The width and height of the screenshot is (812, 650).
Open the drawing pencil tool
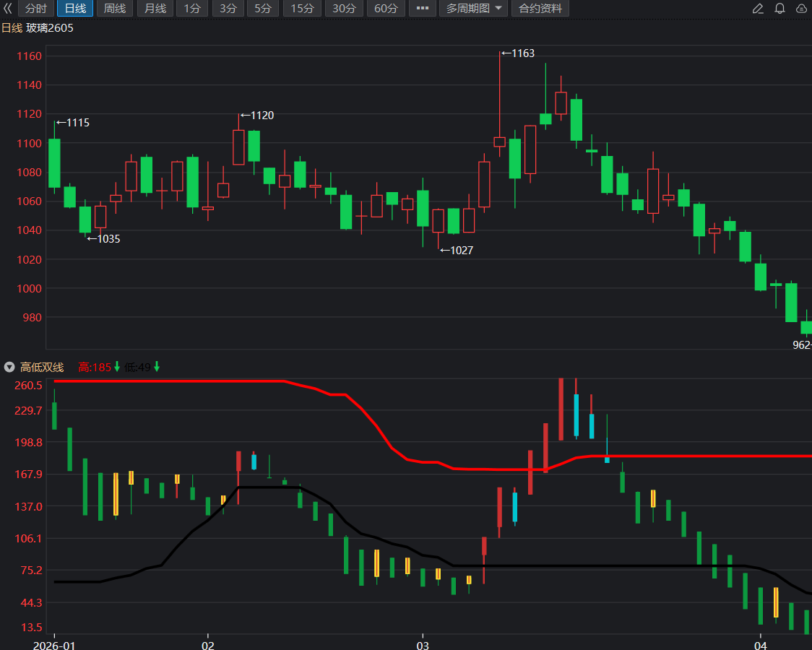click(x=758, y=8)
